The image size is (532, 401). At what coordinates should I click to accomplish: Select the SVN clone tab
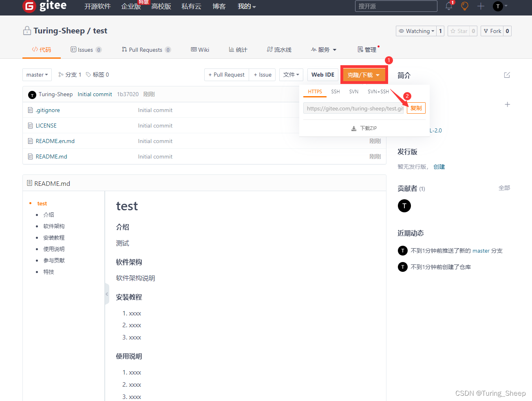[354, 92]
